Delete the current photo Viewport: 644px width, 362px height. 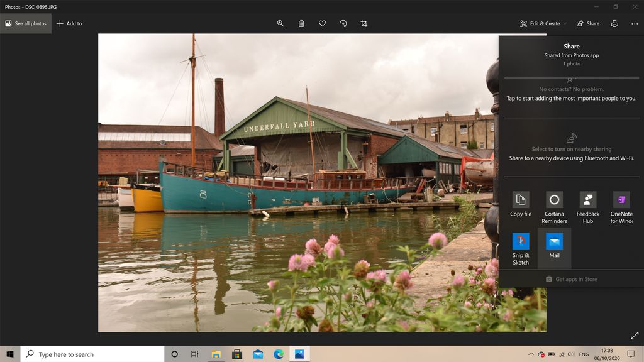[301, 23]
